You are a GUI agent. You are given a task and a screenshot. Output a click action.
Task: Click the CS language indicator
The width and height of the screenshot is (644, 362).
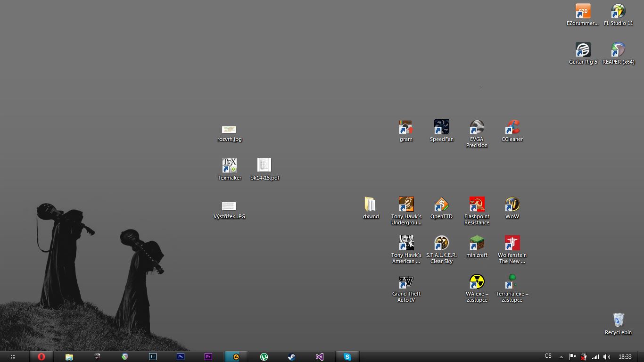[x=548, y=356]
